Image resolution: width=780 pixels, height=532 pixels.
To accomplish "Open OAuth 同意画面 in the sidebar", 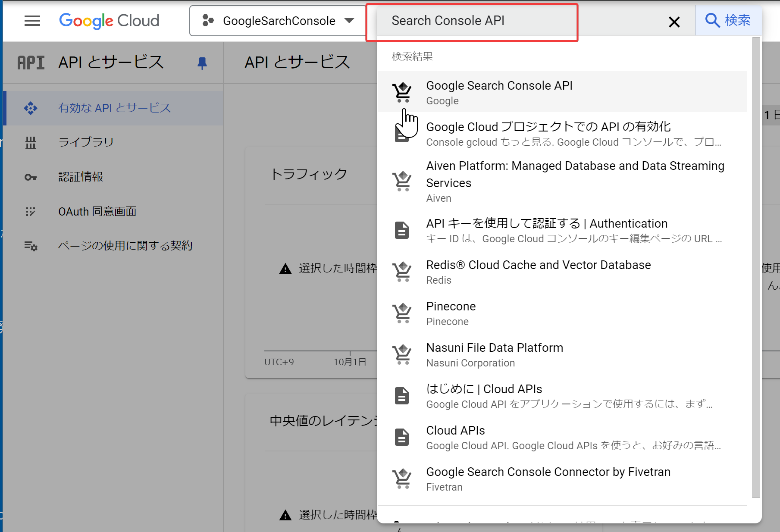I will 113,211.
